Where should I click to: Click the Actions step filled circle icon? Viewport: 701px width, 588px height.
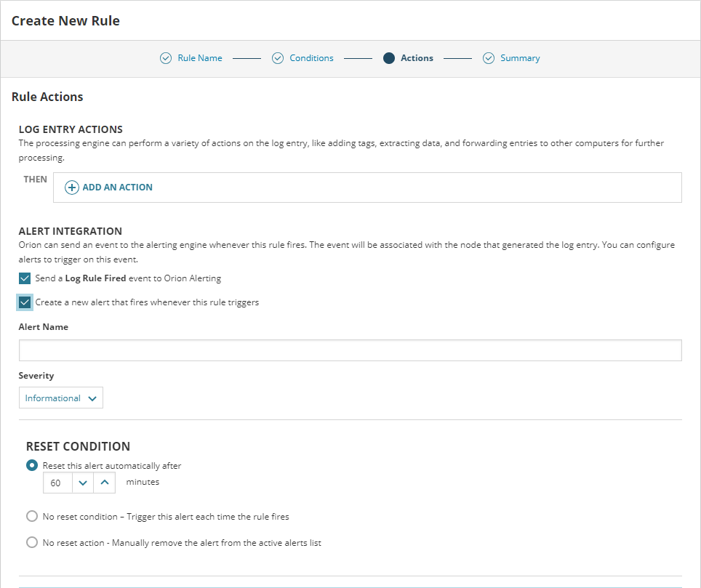point(389,58)
